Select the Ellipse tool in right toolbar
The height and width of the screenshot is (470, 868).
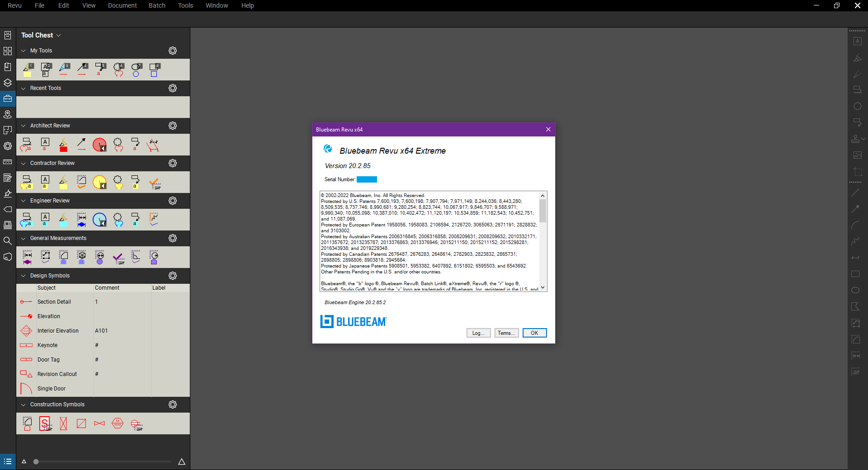(855, 290)
